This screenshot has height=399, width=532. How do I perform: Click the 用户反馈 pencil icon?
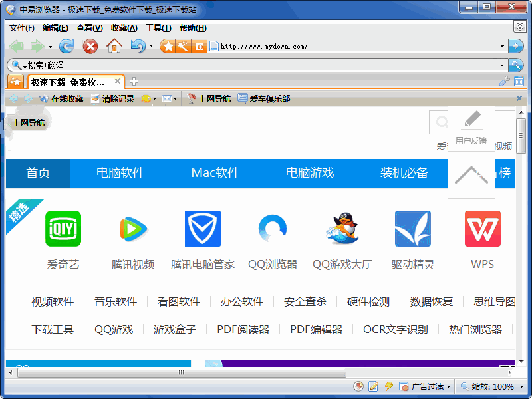click(471, 121)
